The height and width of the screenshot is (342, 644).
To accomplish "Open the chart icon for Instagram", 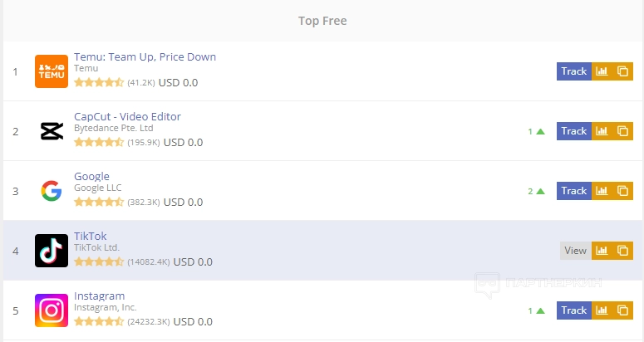I will 602,310.
